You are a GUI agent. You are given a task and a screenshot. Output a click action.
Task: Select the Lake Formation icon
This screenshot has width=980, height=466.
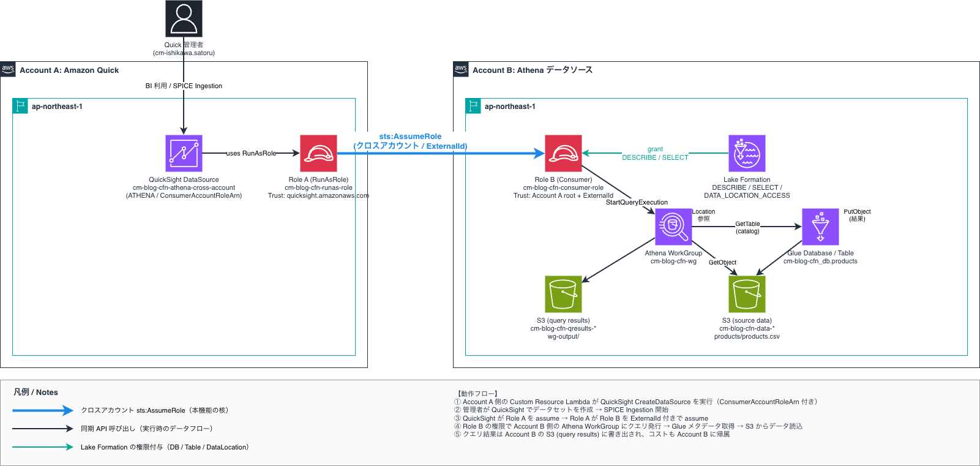(x=747, y=153)
